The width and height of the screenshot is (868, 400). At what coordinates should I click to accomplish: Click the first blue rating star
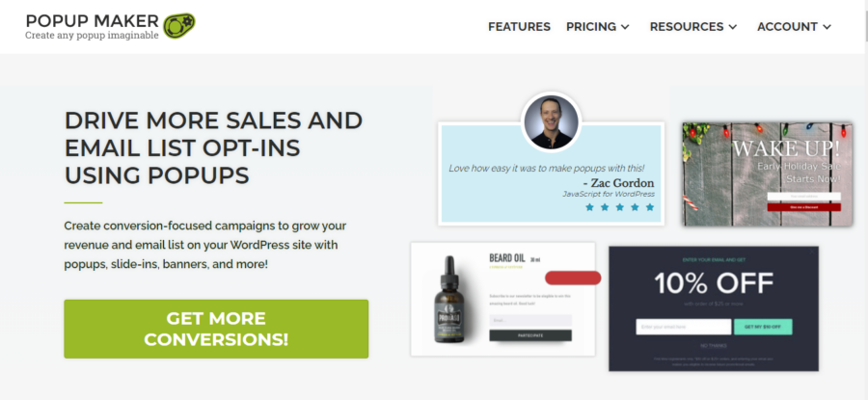click(x=589, y=207)
